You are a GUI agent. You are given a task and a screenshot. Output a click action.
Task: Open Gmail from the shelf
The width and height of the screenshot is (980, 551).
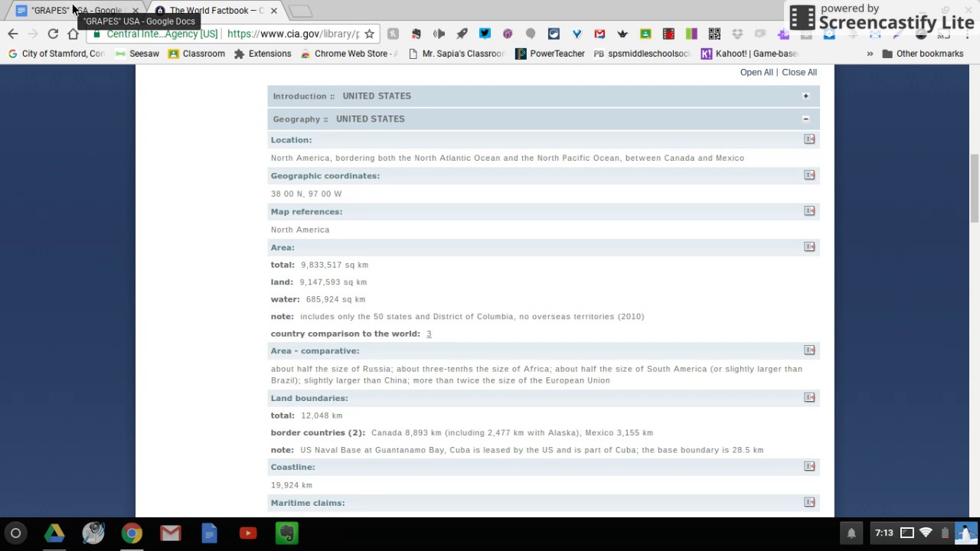coord(171,533)
